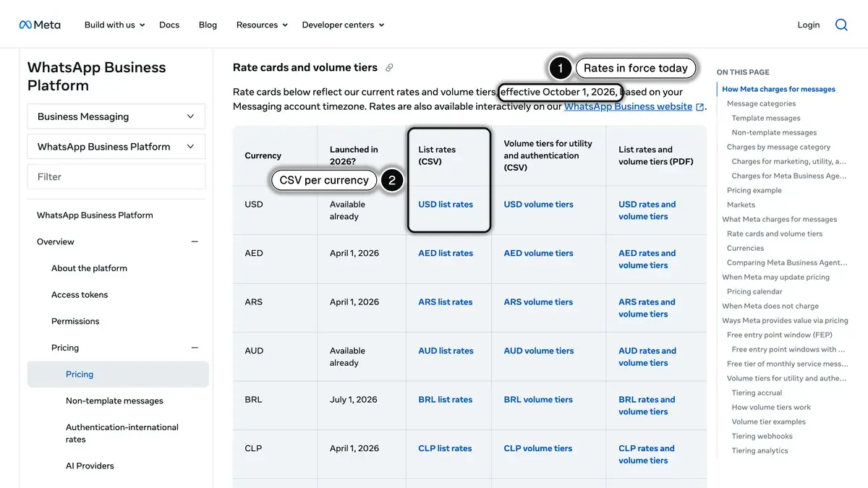Select the highlighted Pricing sub-item
Viewport: 868px width, 488px height.
pyautogui.click(x=118, y=374)
